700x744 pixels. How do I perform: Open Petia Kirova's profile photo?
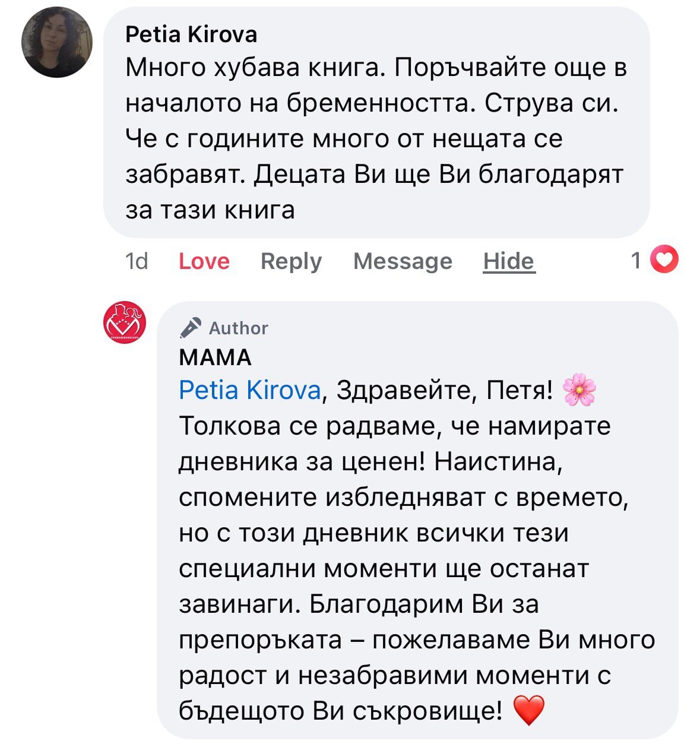57,42
